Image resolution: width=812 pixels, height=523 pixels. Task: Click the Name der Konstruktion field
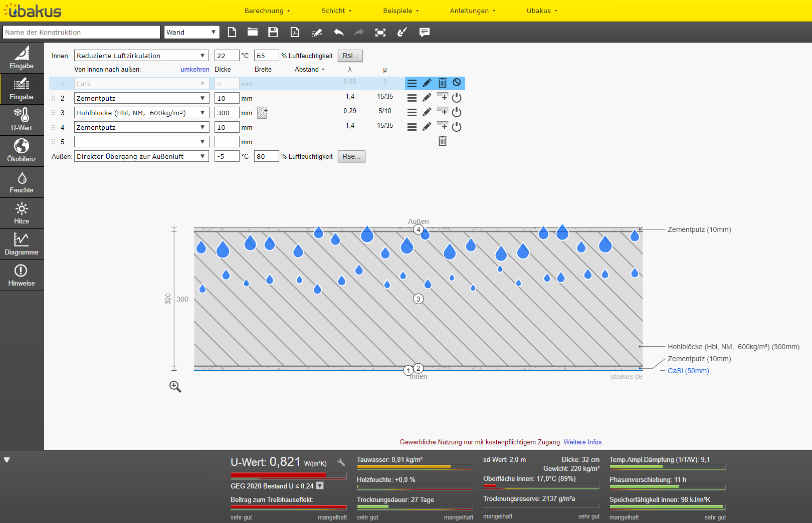(81, 32)
